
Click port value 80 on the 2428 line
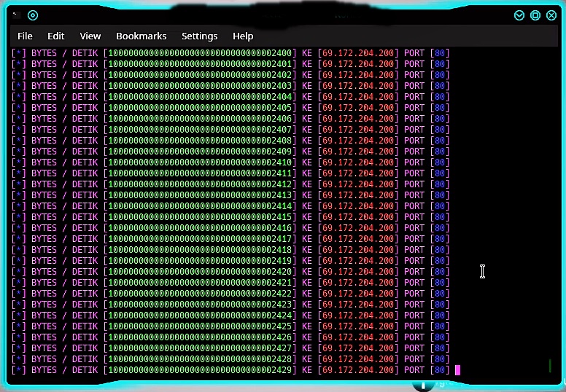tap(440, 359)
